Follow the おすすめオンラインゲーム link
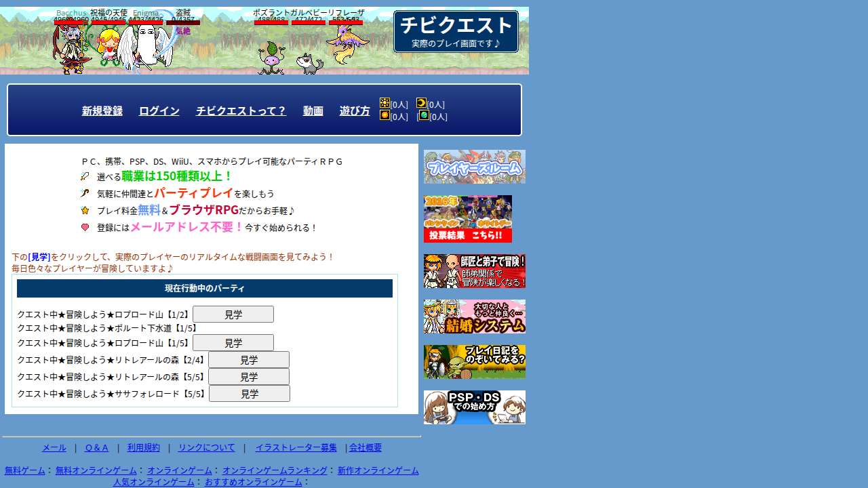This screenshot has width=868, height=488. (254, 482)
